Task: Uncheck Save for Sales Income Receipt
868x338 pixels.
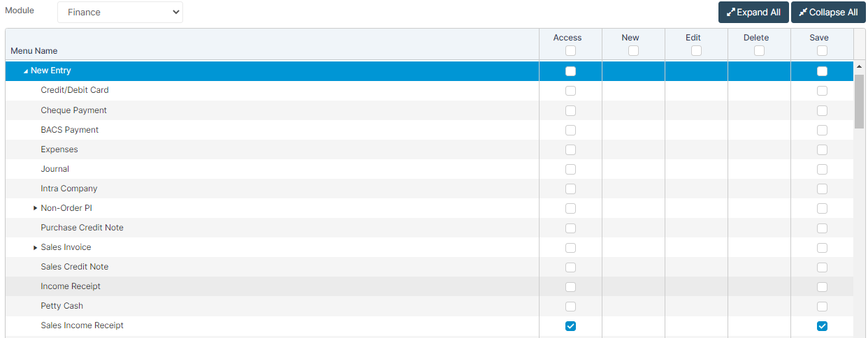Action: [x=822, y=325]
